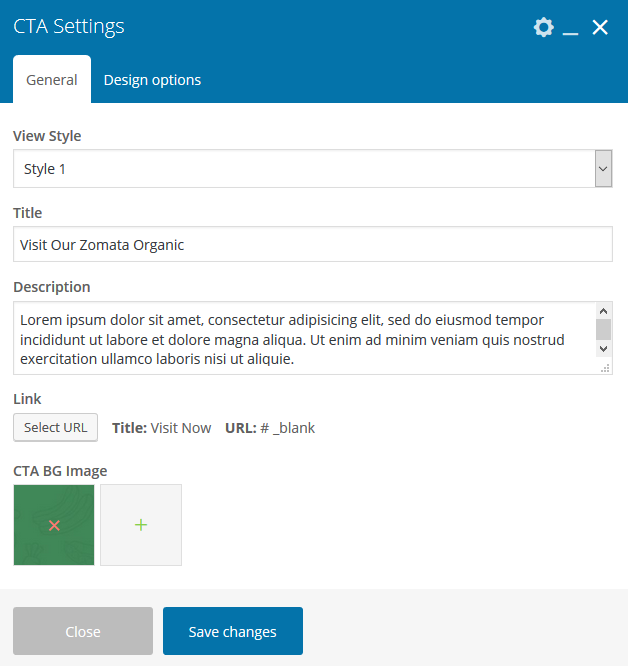Add a new CTA BG image
628x666 pixels.
(141, 525)
